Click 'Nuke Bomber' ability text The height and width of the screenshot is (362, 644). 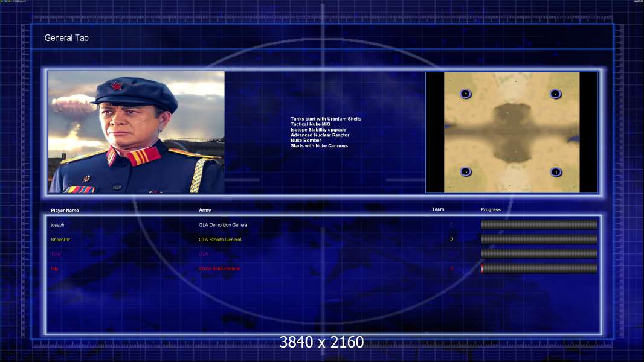[x=306, y=140]
